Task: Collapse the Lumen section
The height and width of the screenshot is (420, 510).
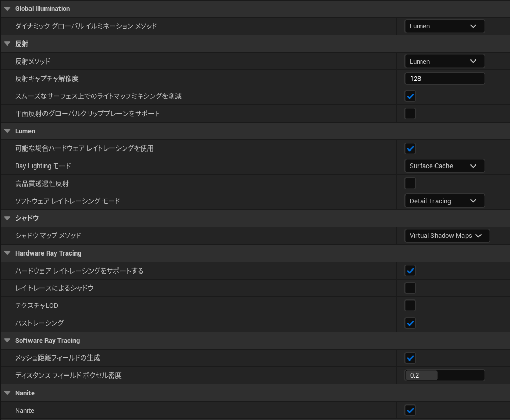Action: [x=7, y=131]
